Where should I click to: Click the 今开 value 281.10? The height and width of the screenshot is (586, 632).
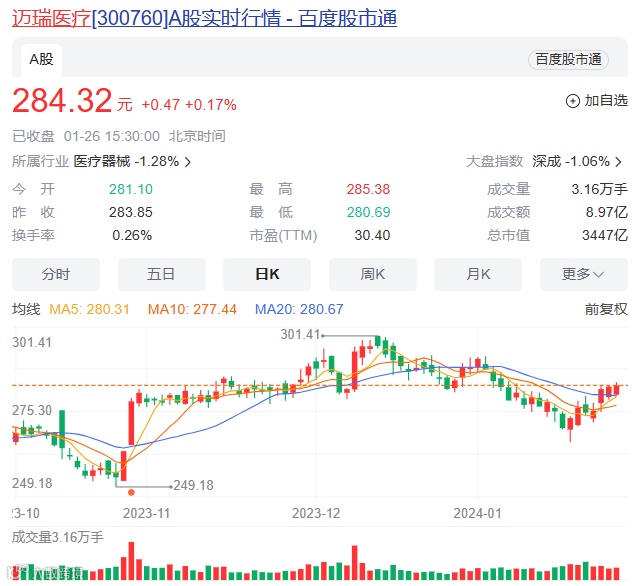coord(131,189)
